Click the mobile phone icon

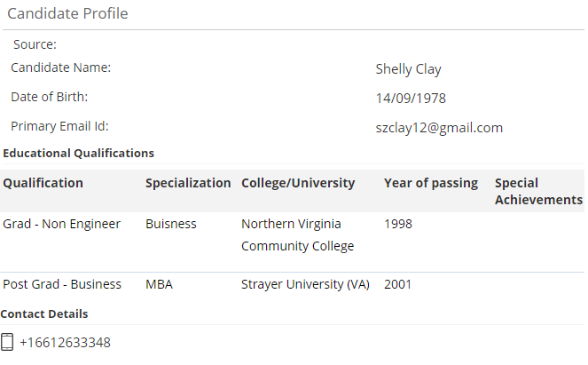(8, 342)
